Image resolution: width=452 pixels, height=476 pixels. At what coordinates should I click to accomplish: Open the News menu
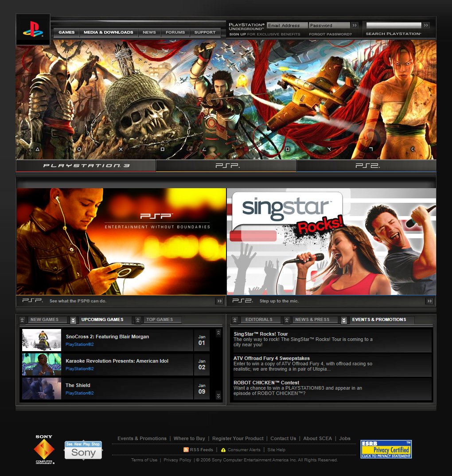(x=149, y=32)
